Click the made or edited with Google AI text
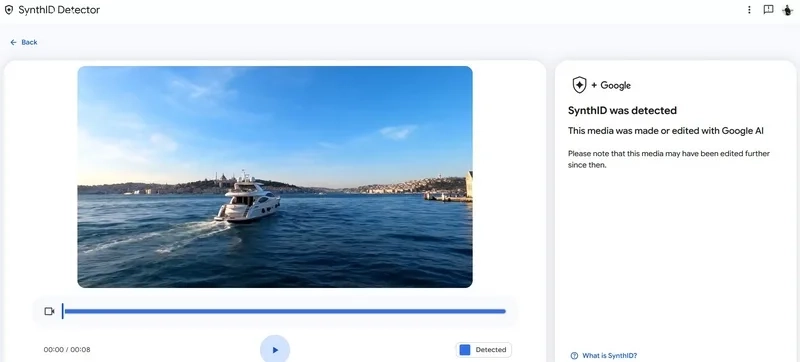This screenshot has height=362, width=800. [666, 131]
